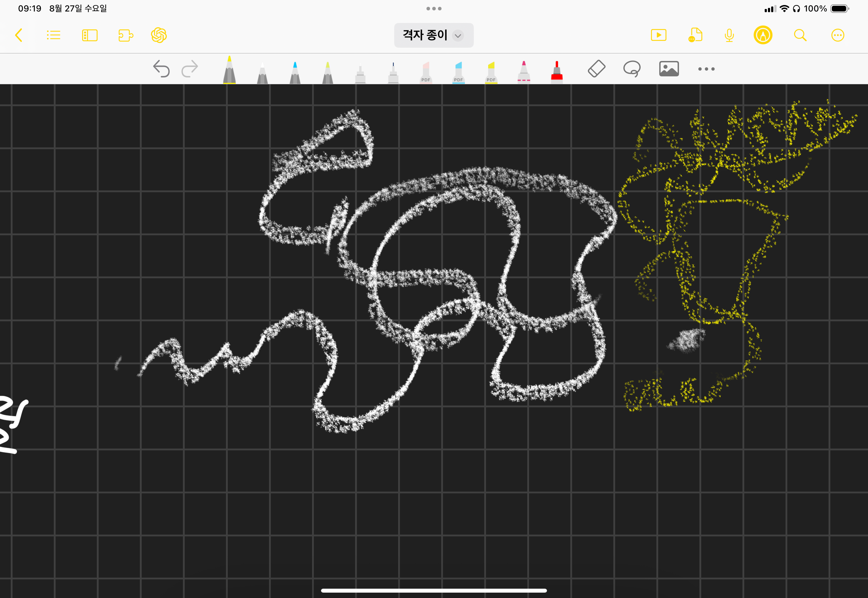Image resolution: width=868 pixels, height=598 pixels.
Task: Expand the toolbar three-dots overflow
Action: 706,69
